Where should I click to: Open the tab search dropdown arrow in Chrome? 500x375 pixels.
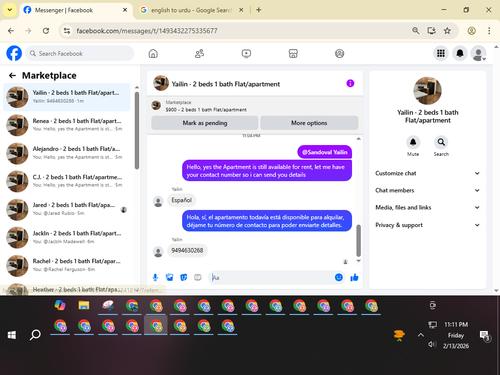10,10
